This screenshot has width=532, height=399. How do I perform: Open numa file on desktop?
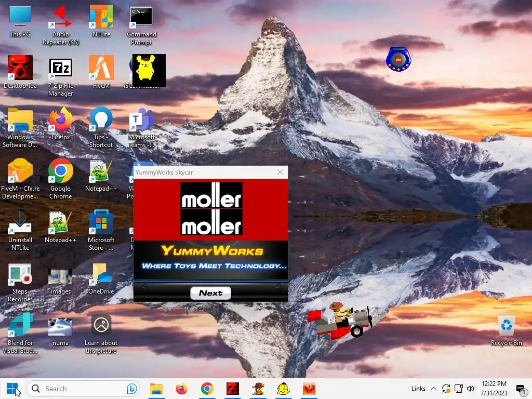click(61, 332)
